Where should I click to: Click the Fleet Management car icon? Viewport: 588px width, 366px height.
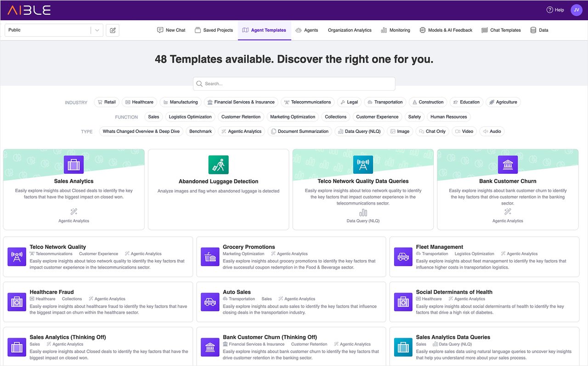pos(403,257)
